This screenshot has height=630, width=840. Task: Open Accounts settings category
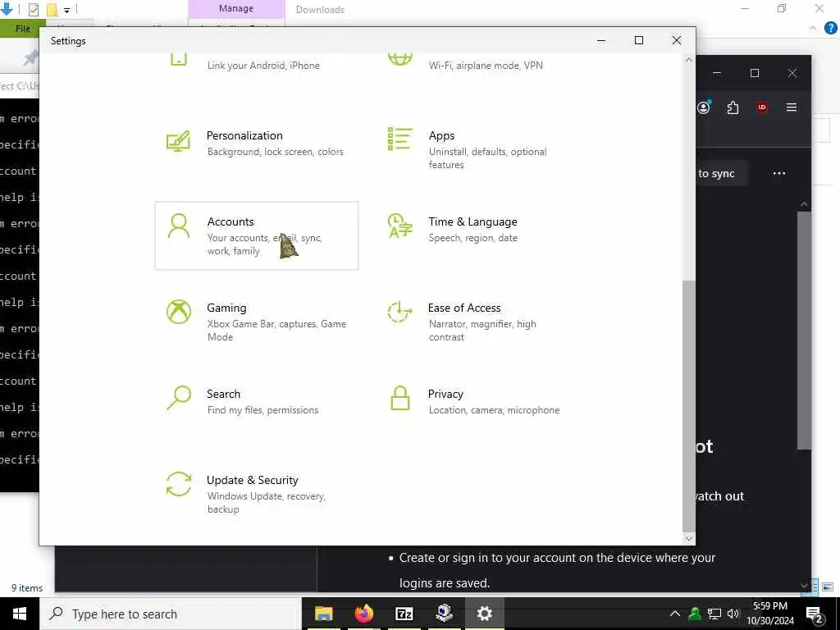pyautogui.click(x=257, y=235)
